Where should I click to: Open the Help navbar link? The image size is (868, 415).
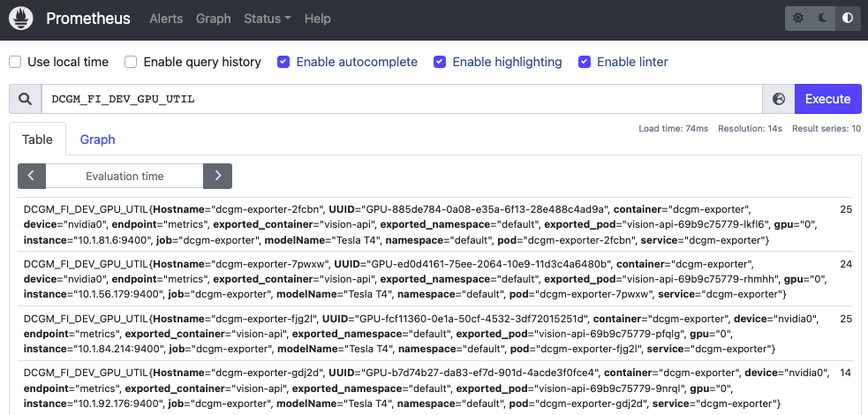tap(318, 19)
